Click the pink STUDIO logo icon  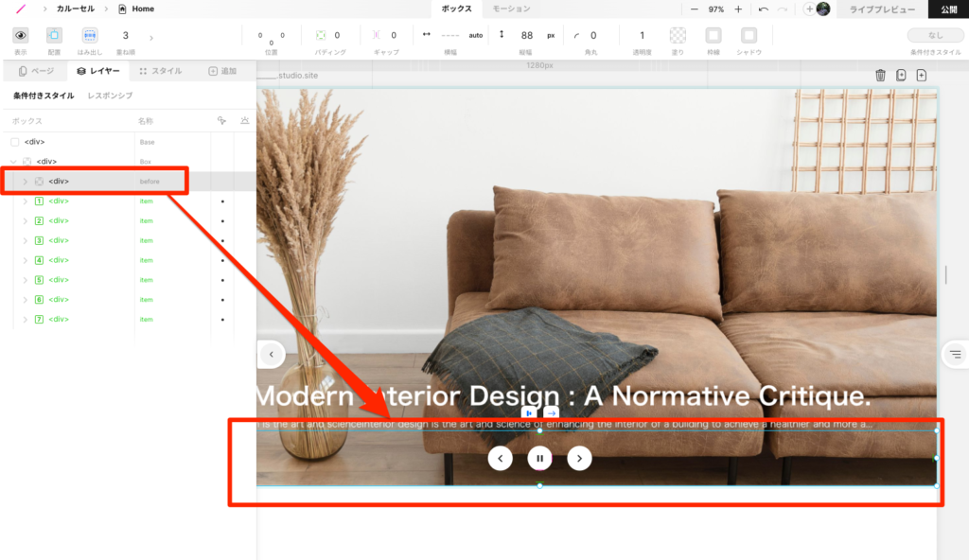click(x=21, y=9)
